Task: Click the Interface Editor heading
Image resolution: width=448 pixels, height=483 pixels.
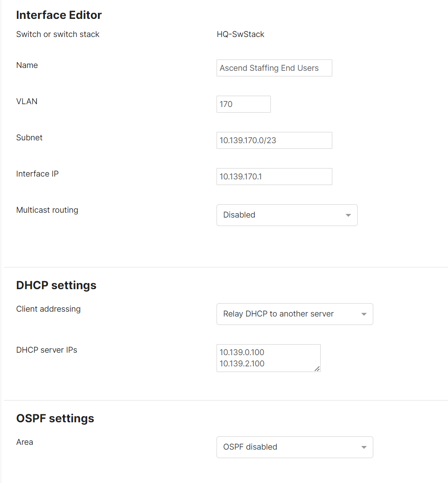Action: pos(59,15)
